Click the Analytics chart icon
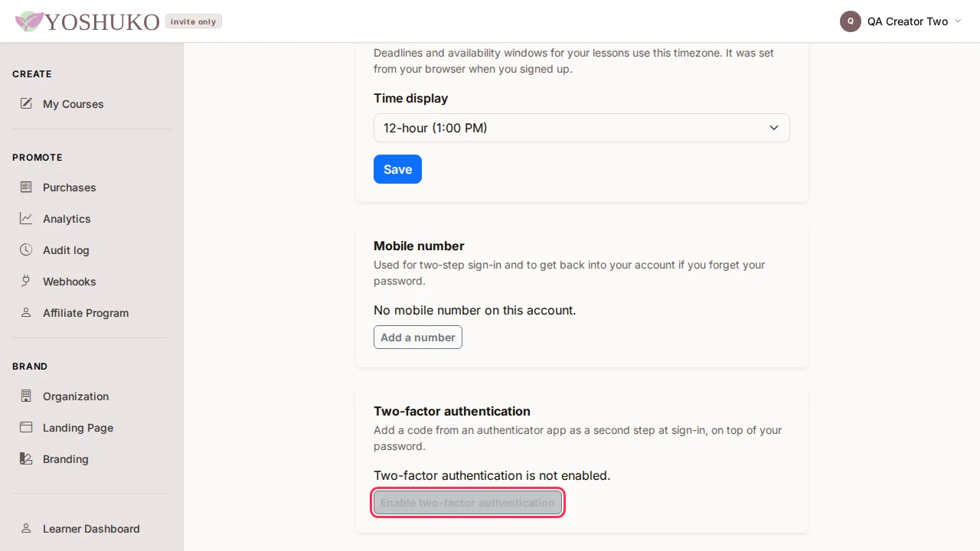Screen dimensions: 980x551 point(26,218)
